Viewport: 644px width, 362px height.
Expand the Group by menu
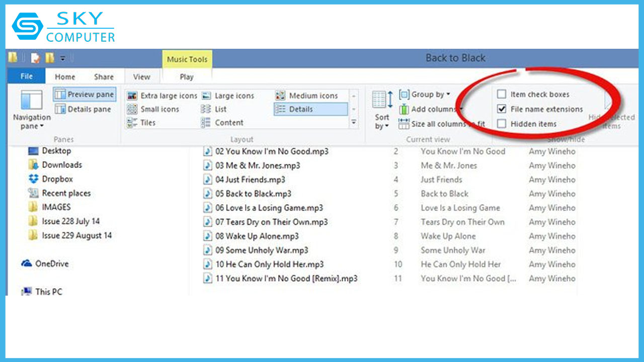425,95
